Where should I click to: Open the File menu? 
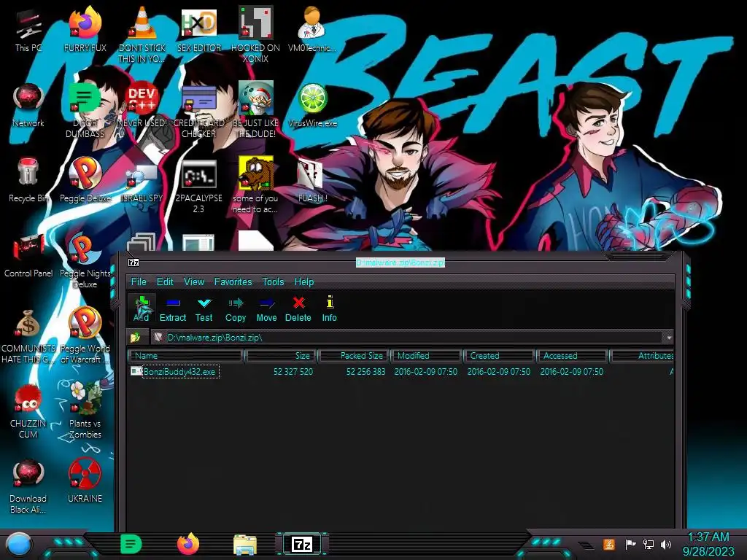(139, 281)
